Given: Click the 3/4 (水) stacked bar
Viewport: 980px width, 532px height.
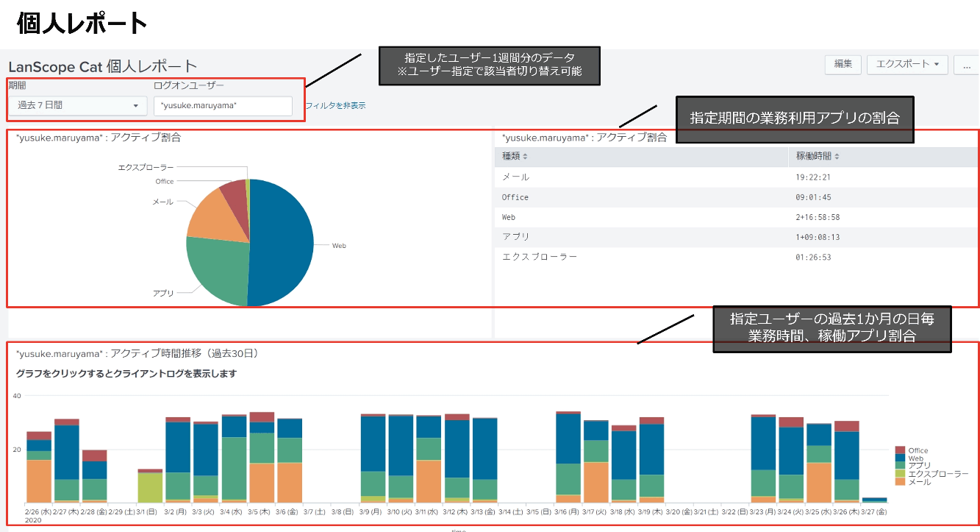Looking at the screenshot, I should click(234, 458).
